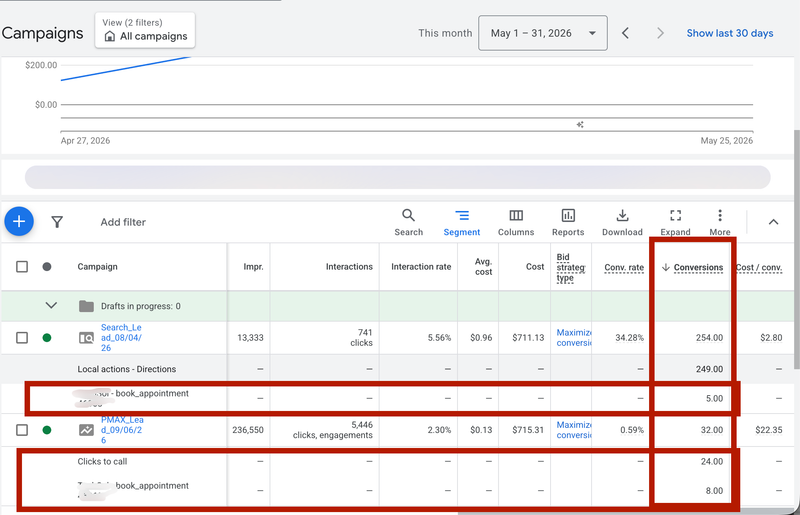Click the 254.00 conversions value
The height and width of the screenshot is (515, 800).
pyautogui.click(x=709, y=337)
